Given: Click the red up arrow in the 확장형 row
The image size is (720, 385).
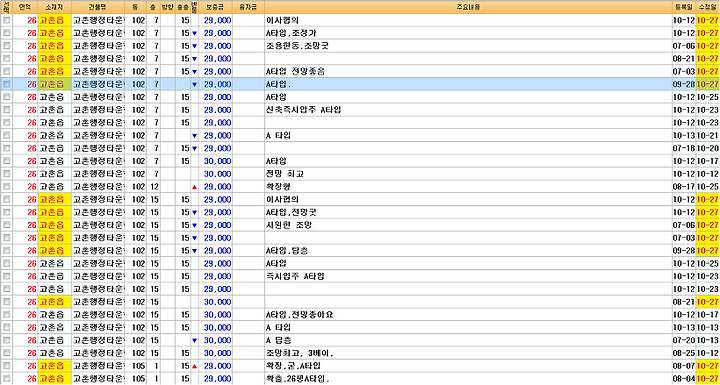Looking at the screenshot, I should point(194,187).
